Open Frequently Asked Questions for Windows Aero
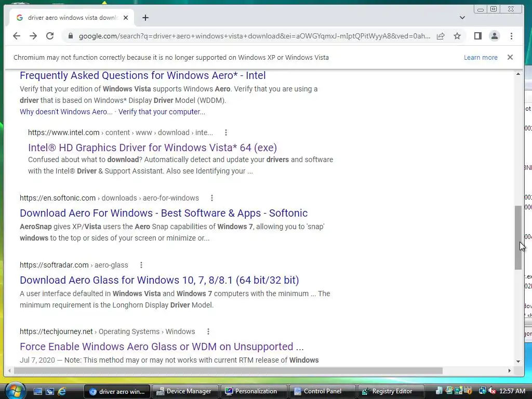The height and width of the screenshot is (399, 532). tap(142, 75)
